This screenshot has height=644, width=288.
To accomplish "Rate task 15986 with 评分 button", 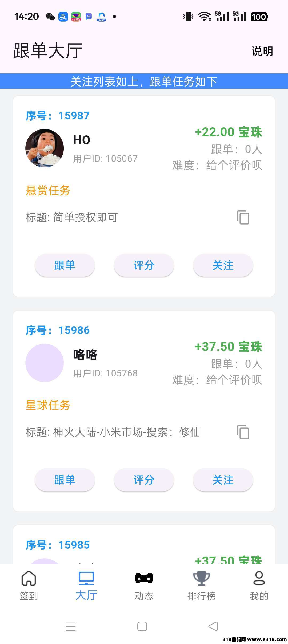I will click(x=144, y=480).
